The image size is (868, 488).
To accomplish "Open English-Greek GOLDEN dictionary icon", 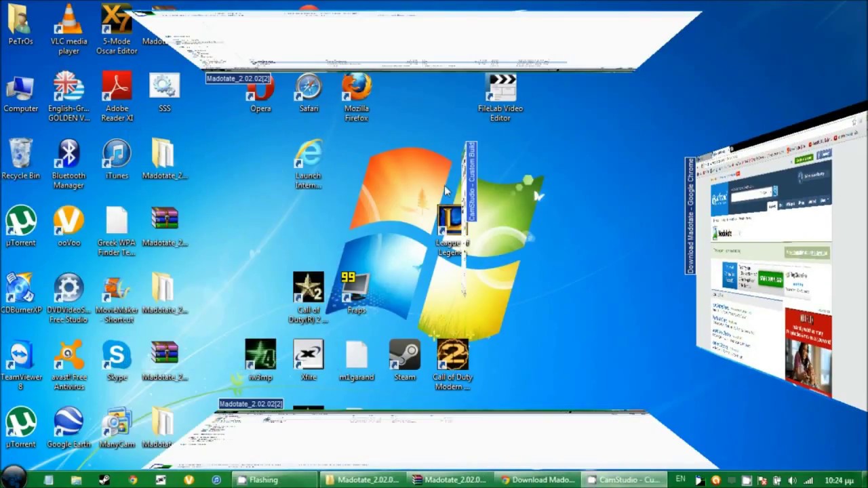I will [68, 97].
